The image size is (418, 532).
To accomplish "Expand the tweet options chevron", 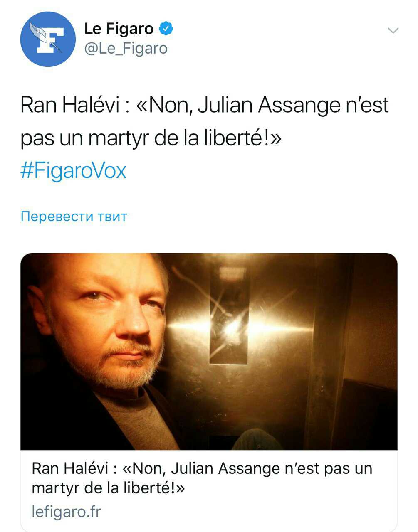I will (393, 30).
